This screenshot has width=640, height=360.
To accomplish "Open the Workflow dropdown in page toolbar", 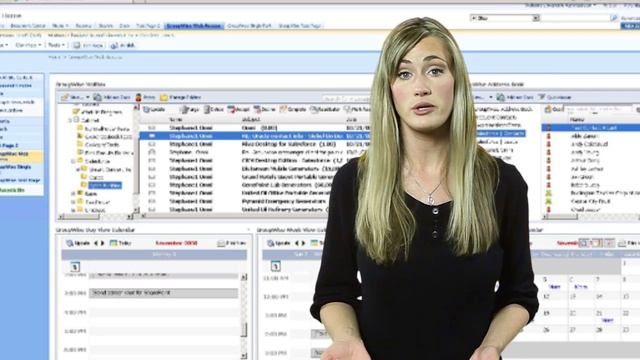I will coord(28,45).
